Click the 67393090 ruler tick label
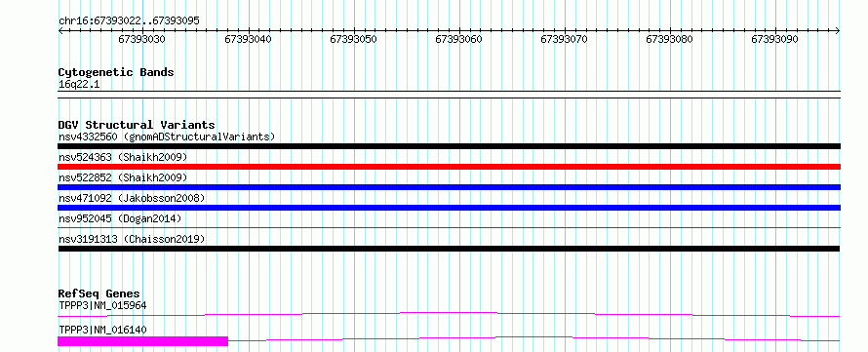 pyautogui.click(x=775, y=39)
